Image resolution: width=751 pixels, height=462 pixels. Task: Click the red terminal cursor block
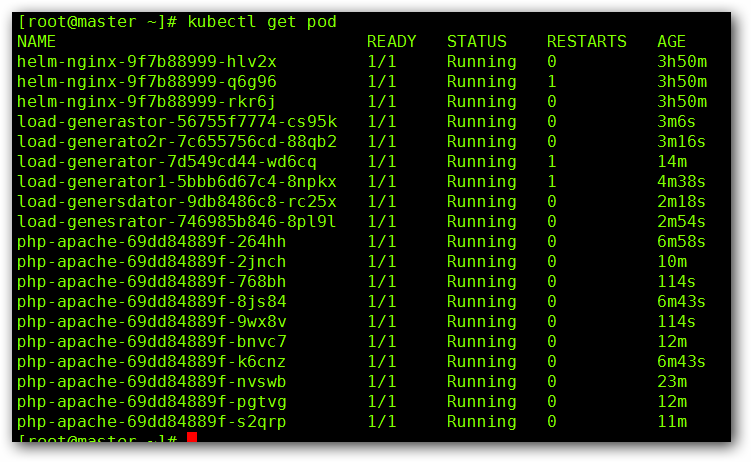[x=192, y=440]
